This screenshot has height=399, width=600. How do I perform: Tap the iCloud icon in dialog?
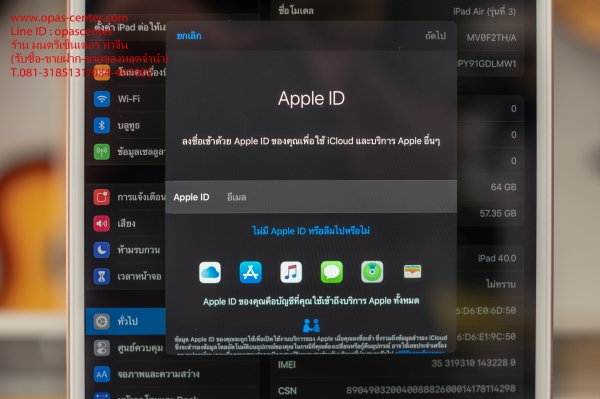tap(210, 272)
